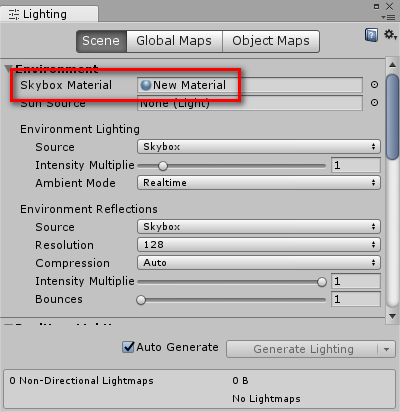
Task: Open the Lighting tab context menu icon
Action: click(x=388, y=17)
